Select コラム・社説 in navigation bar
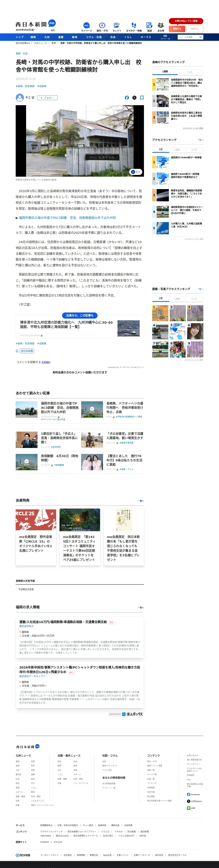The image size is (219, 868). click(x=94, y=37)
